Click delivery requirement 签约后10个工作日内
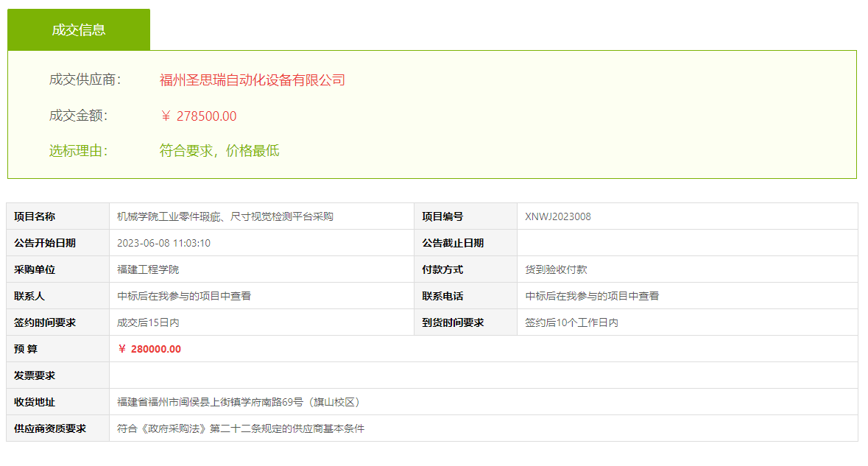This screenshot has width=868, height=466. point(571,322)
